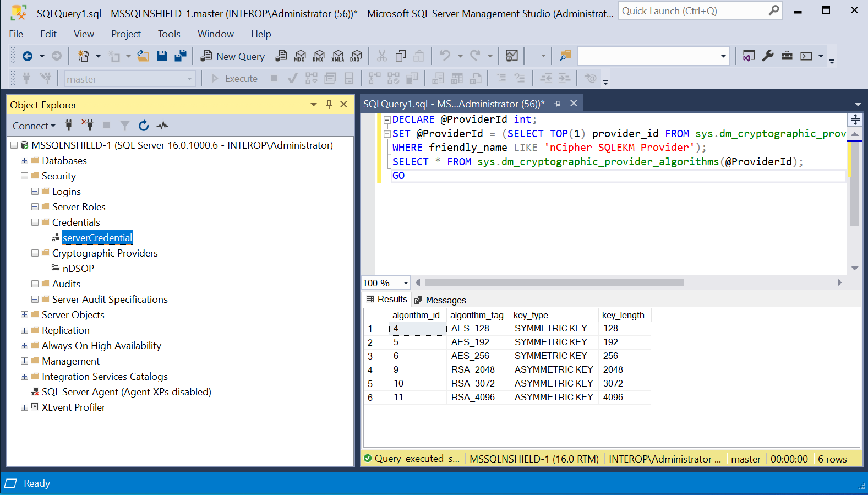Open the Properties wrench icon
Screen dimensions: 868x495
coord(768,56)
